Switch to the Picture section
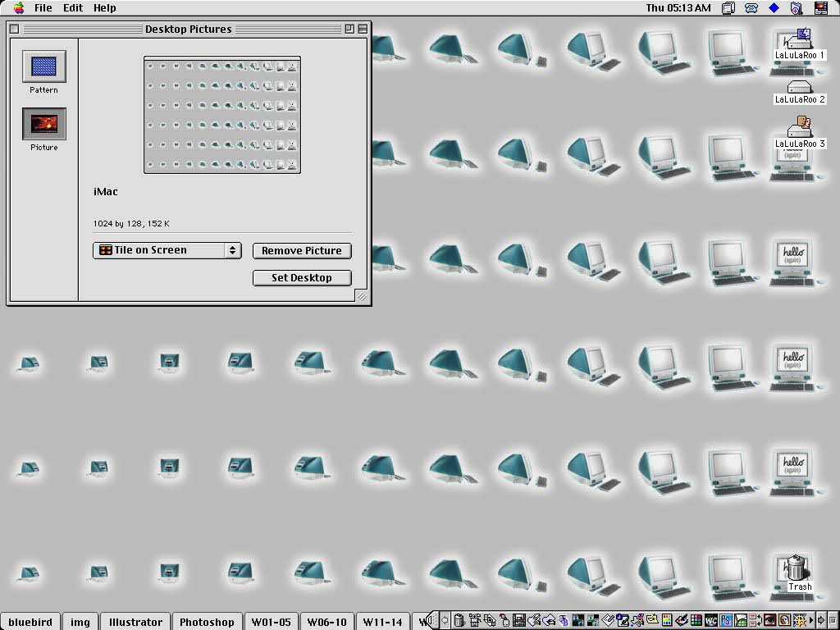Viewport: 840px width, 630px height. (x=44, y=129)
